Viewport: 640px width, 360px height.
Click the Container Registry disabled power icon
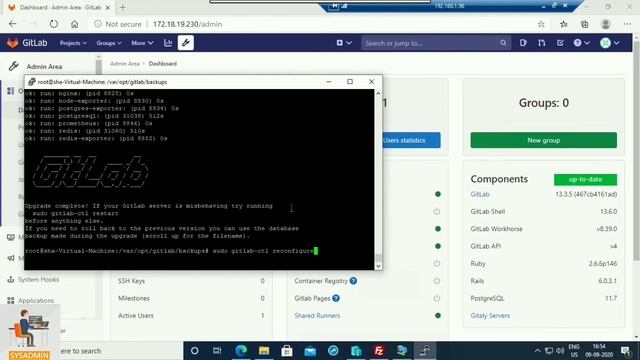[437, 281]
